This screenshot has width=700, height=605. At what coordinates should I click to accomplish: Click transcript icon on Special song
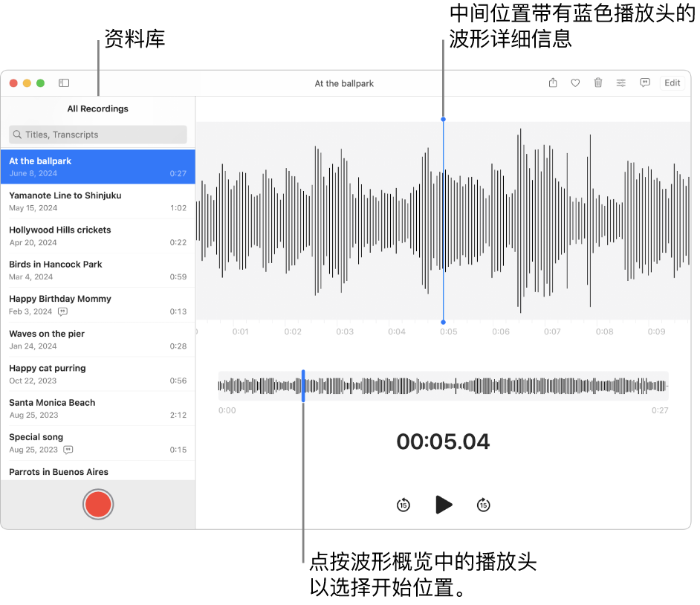pyautogui.click(x=68, y=450)
